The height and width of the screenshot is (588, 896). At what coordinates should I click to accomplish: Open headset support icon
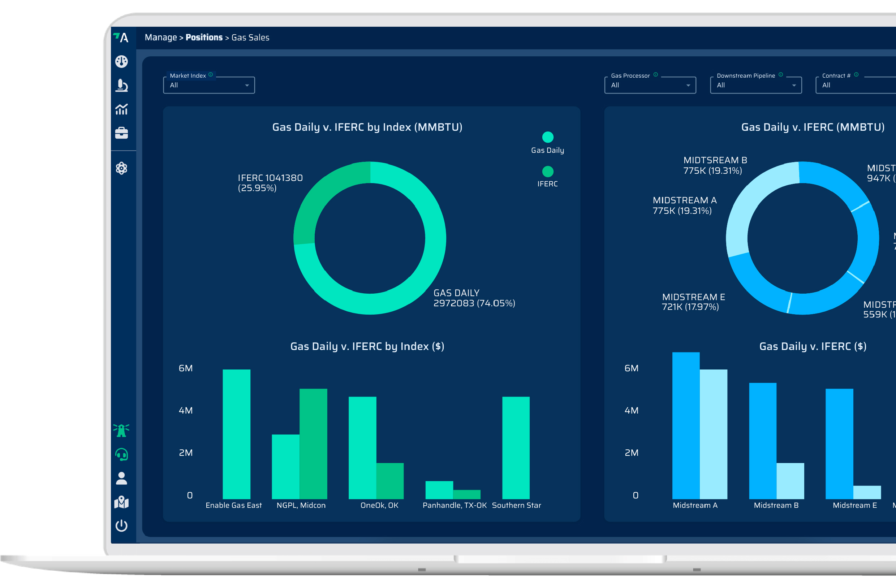[x=121, y=454]
